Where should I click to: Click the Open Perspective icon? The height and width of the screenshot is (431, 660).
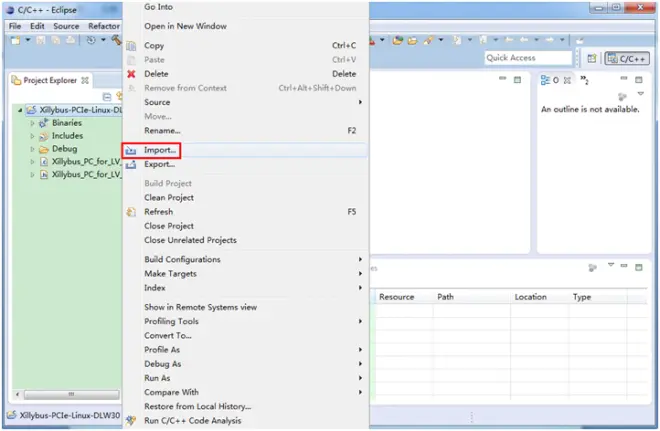click(592, 59)
